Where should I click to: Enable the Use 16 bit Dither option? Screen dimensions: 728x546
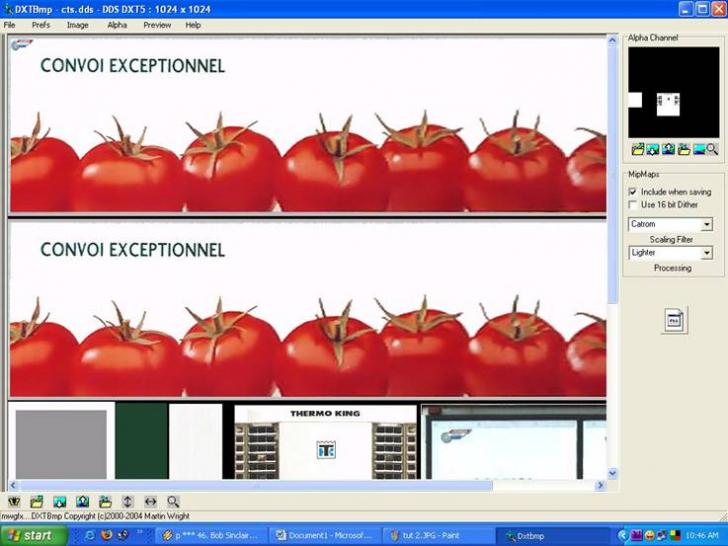[633, 205]
